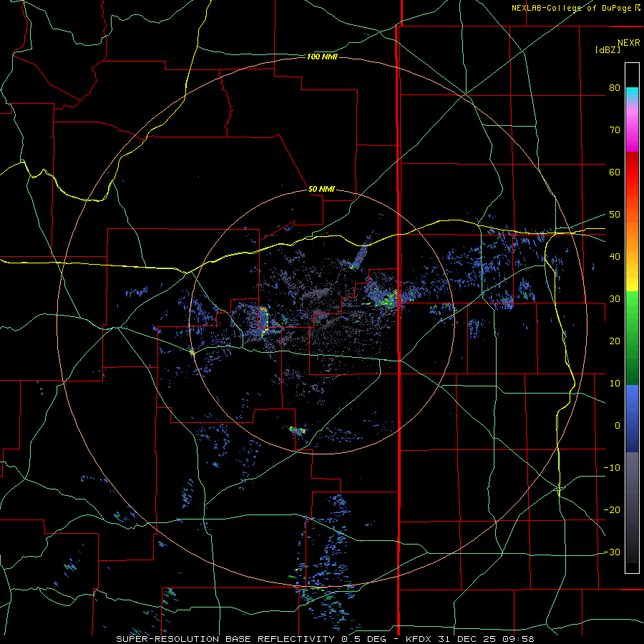Screen dimensions: 644x644
Task: Click the 80 value on the dBZ scale
Action: coord(615,87)
